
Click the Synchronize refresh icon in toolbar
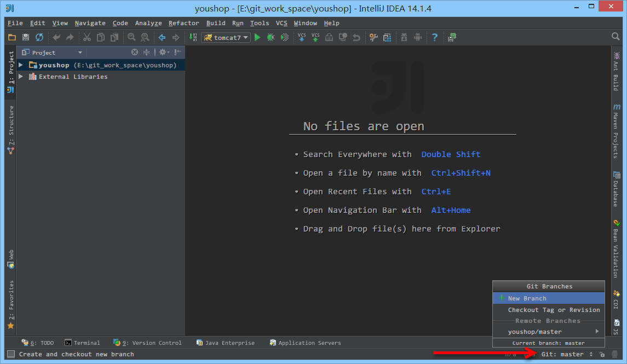[x=39, y=37]
